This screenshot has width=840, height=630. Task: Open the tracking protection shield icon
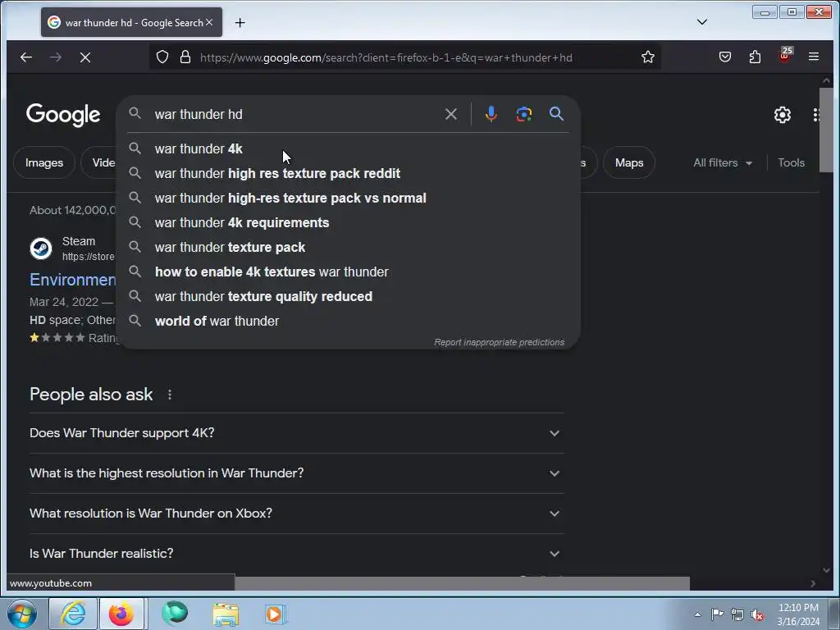[x=162, y=57]
